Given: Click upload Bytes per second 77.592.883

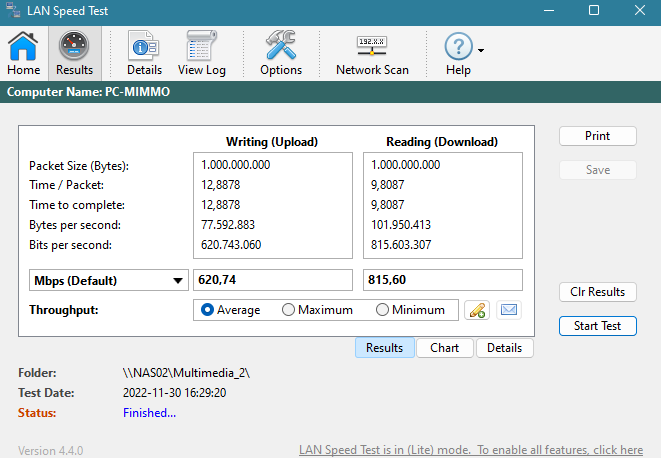Looking at the screenshot, I should click(x=228, y=225).
